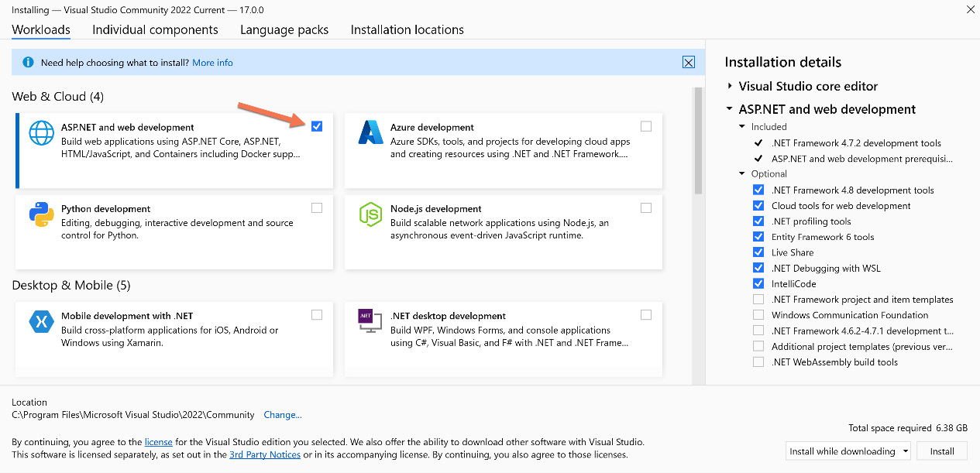Expand Visual Studio core editor details
The image size is (980, 473).
[730, 86]
